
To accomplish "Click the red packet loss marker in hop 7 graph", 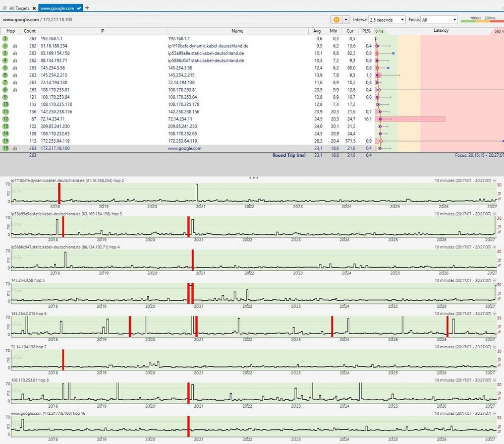I will click(63, 360).
